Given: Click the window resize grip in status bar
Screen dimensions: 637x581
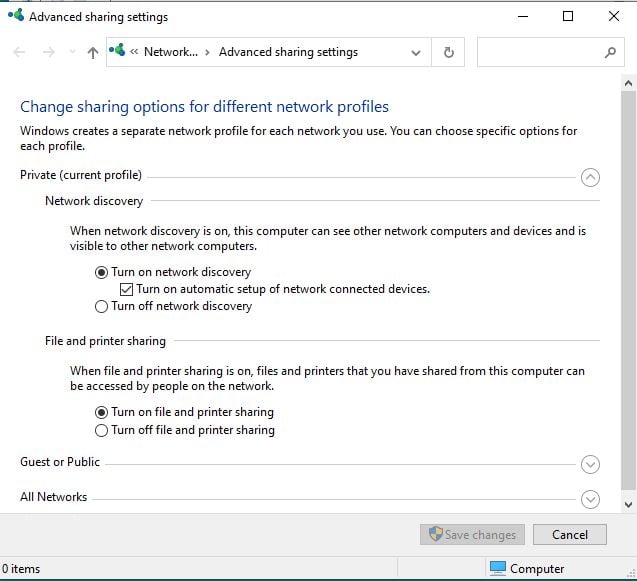Looking at the screenshot, I should (x=631, y=572).
